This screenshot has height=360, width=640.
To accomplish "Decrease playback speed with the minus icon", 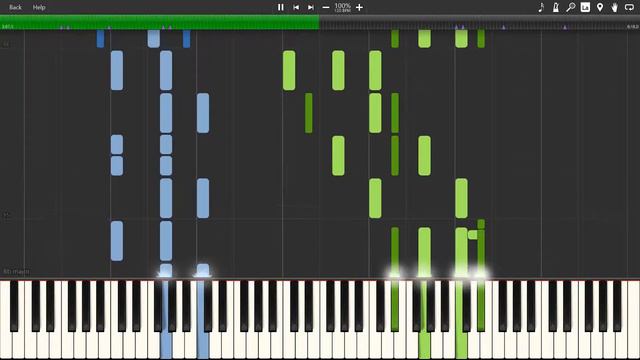I will pyautogui.click(x=326, y=7).
